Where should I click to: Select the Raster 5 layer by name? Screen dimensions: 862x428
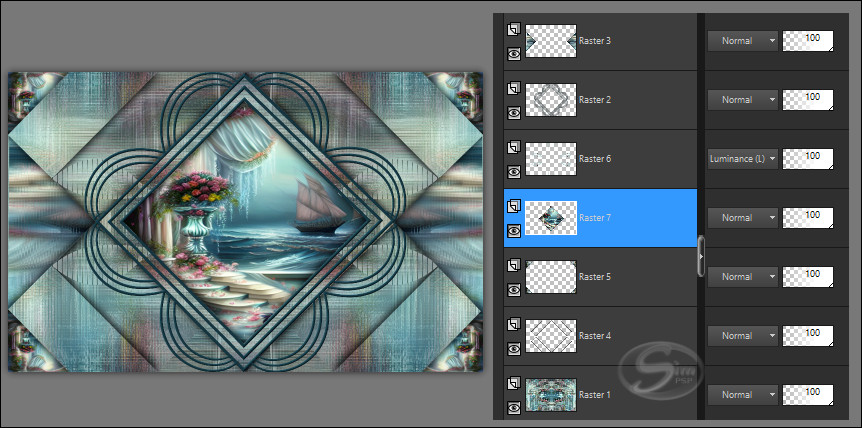click(594, 276)
